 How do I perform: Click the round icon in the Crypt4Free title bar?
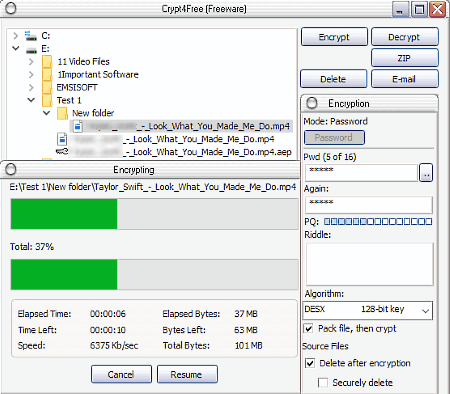click(11, 8)
